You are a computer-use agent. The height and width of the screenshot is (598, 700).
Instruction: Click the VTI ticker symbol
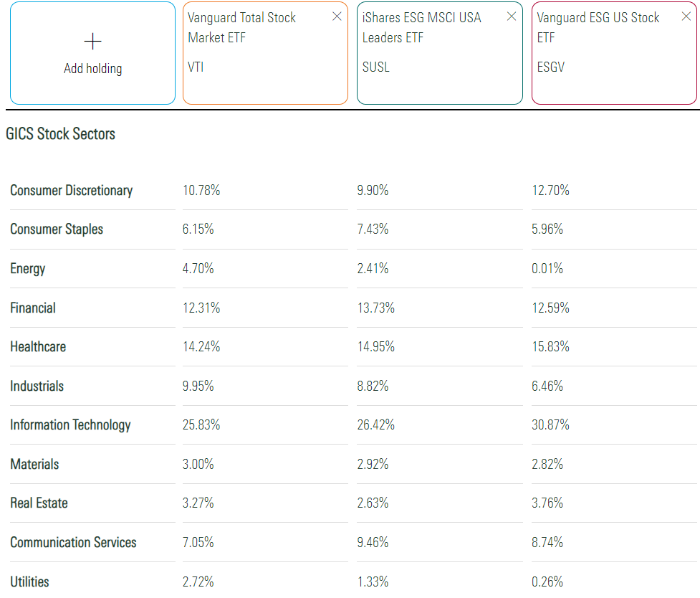pyautogui.click(x=197, y=67)
